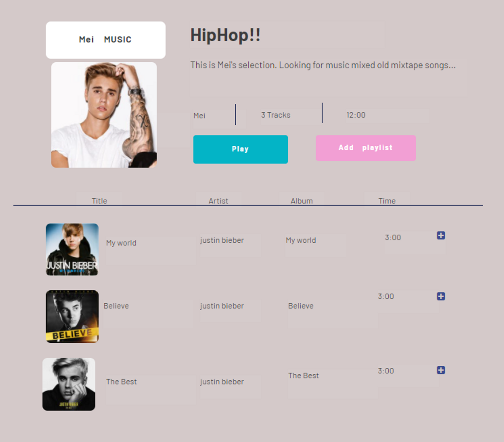Select the Artist column header
Image resolution: width=504 pixels, height=442 pixels.
[x=218, y=201]
